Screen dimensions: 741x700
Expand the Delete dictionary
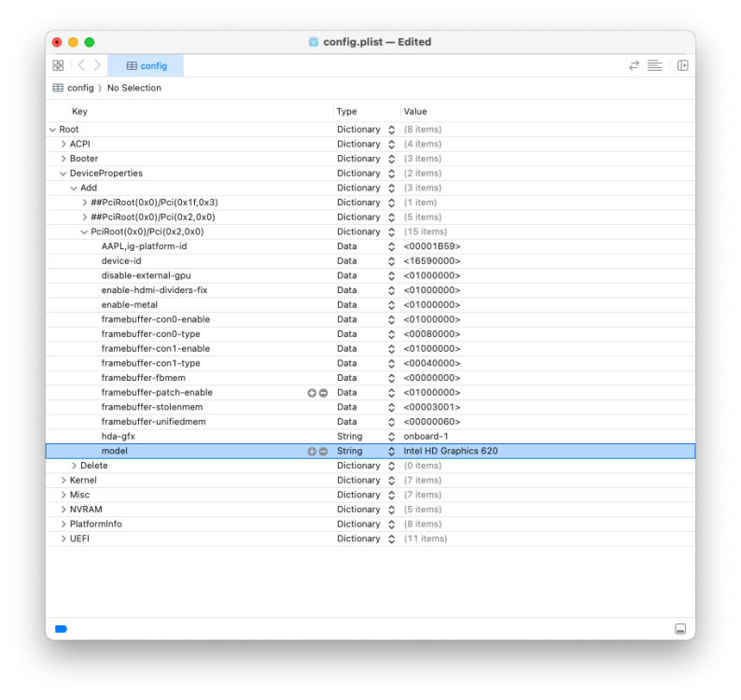click(74, 466)
